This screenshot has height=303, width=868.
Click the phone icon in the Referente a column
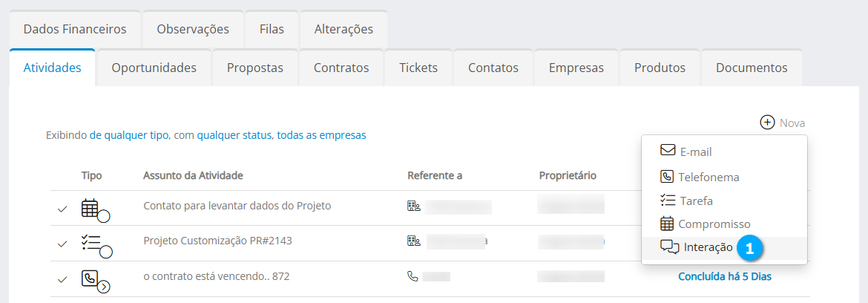point(413,276)
